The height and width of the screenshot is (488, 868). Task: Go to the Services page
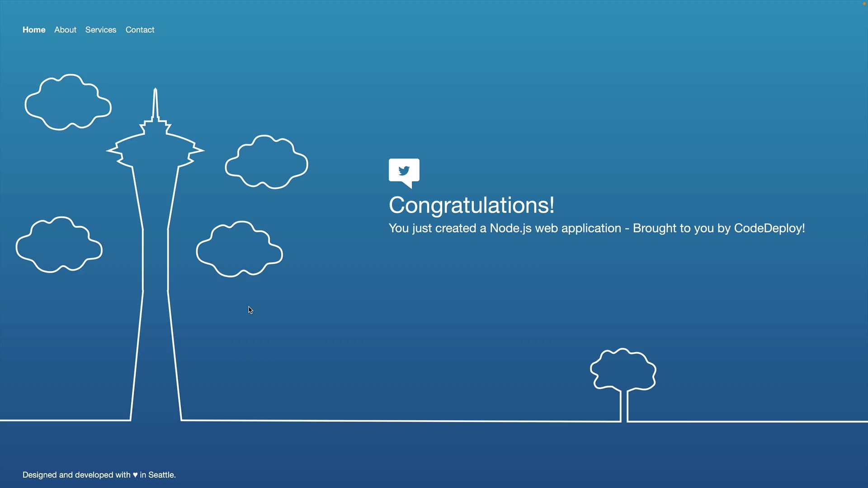click(101, 30)
